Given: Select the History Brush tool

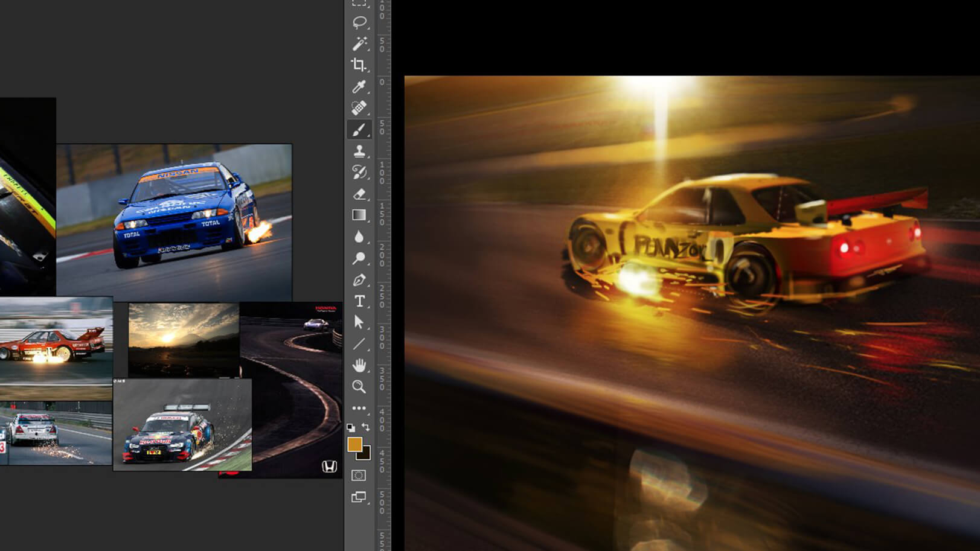Looking at the screenshot, I should tap(359, 173).
